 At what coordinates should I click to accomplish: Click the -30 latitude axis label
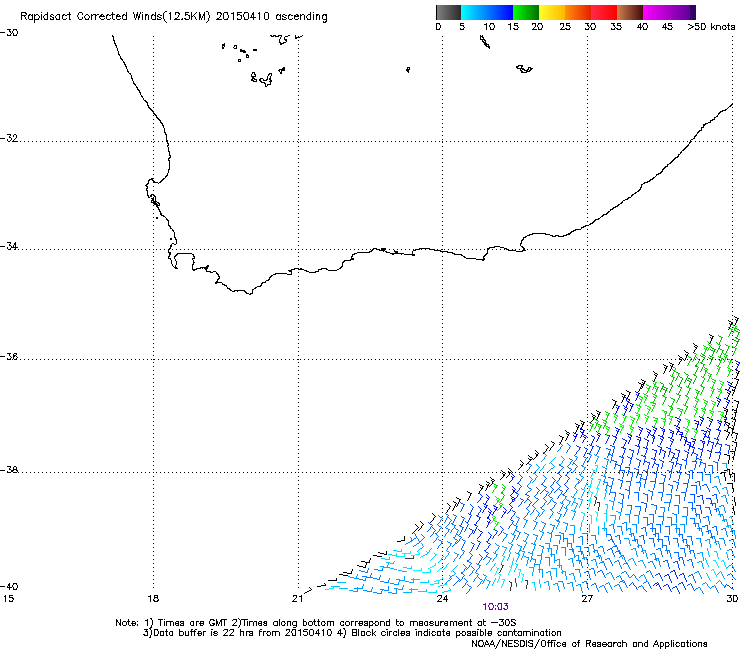pos(9,32)
